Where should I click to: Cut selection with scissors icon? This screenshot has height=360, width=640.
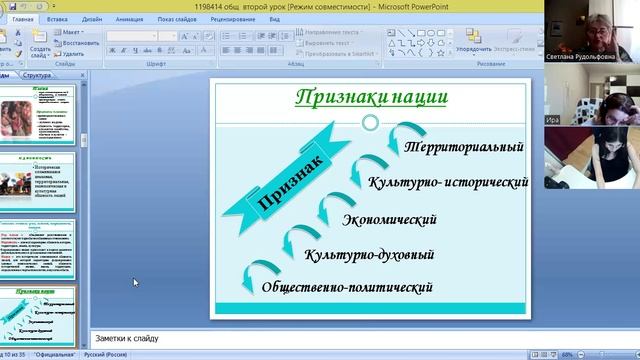18,33
